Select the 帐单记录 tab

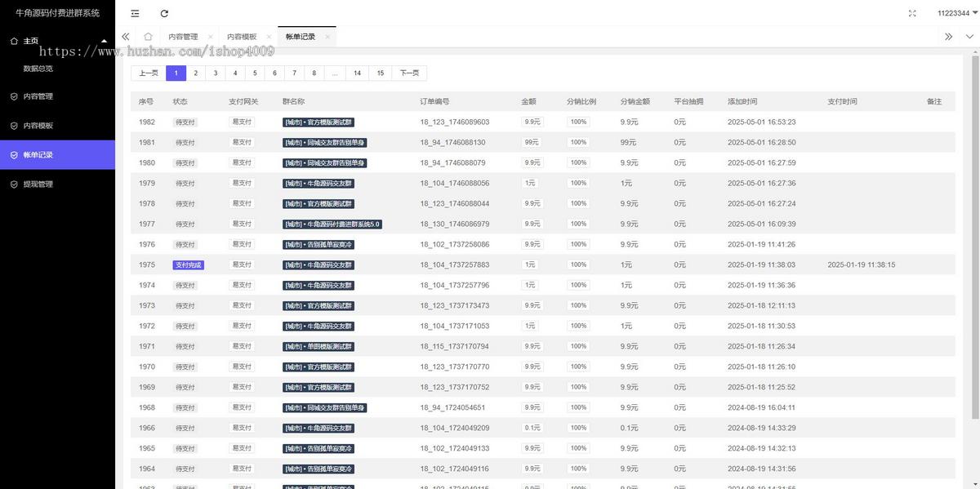[x=301, y=37]
